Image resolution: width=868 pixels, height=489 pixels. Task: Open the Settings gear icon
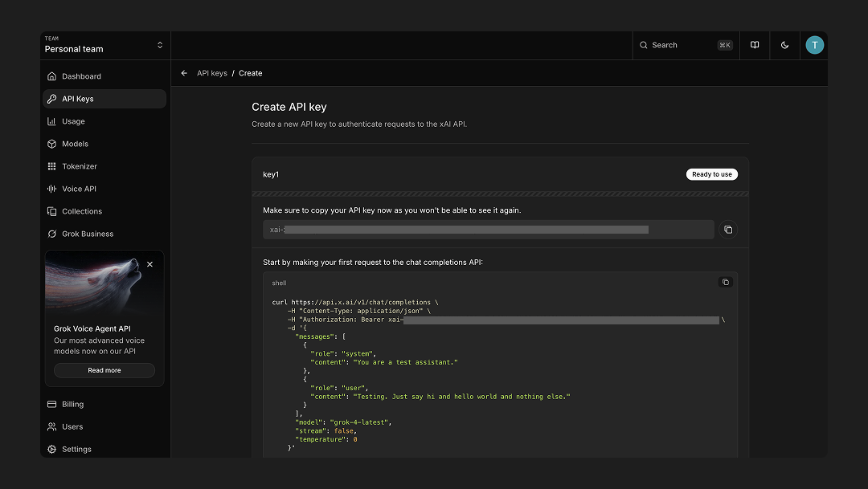pos(52,449)
